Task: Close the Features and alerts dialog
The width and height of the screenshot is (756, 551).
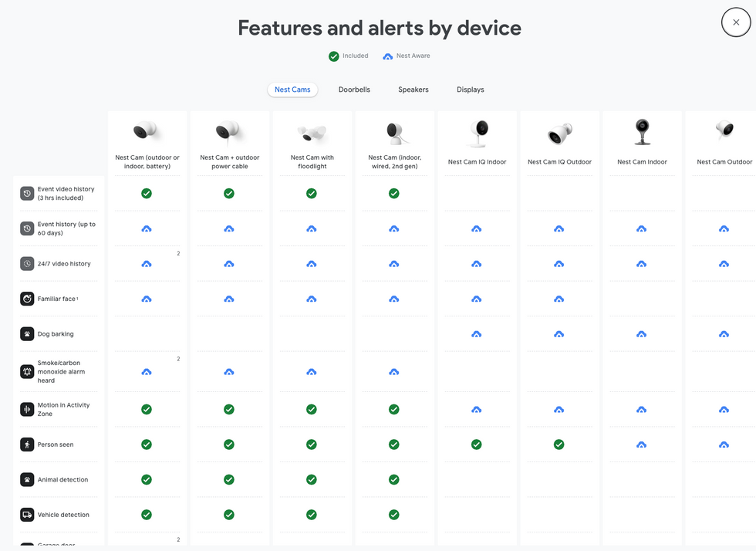Action: pyautogui.click(x=734, y=22)
